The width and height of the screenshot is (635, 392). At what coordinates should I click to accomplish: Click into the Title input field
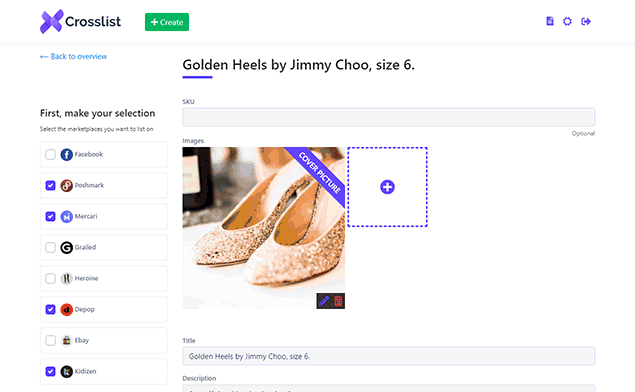coord(388,356)
